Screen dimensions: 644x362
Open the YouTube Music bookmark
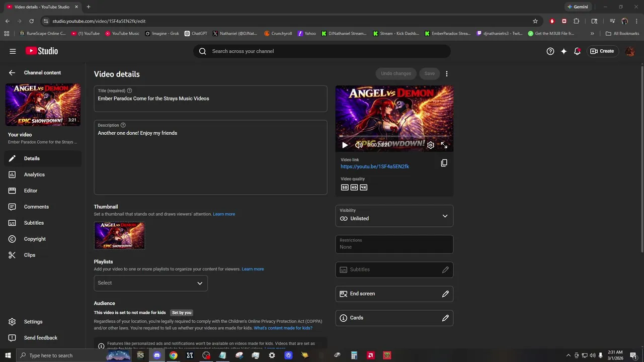click(122, 34)
